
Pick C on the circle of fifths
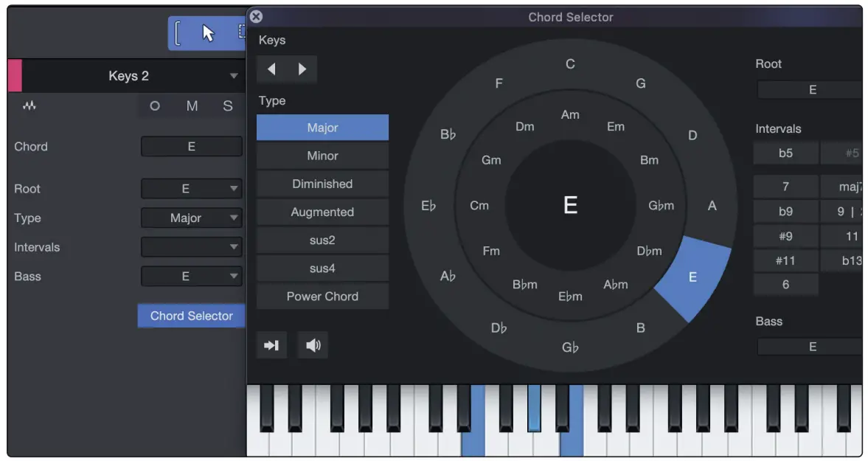570,64
